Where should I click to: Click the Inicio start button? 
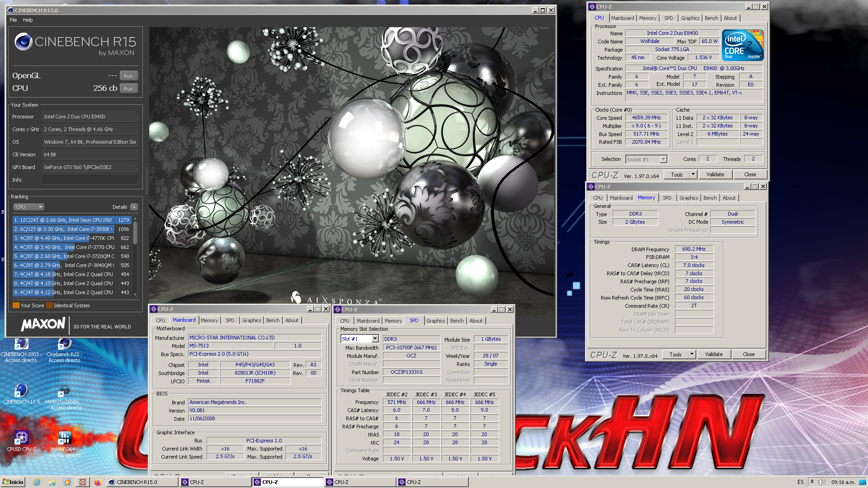(13, 482)
